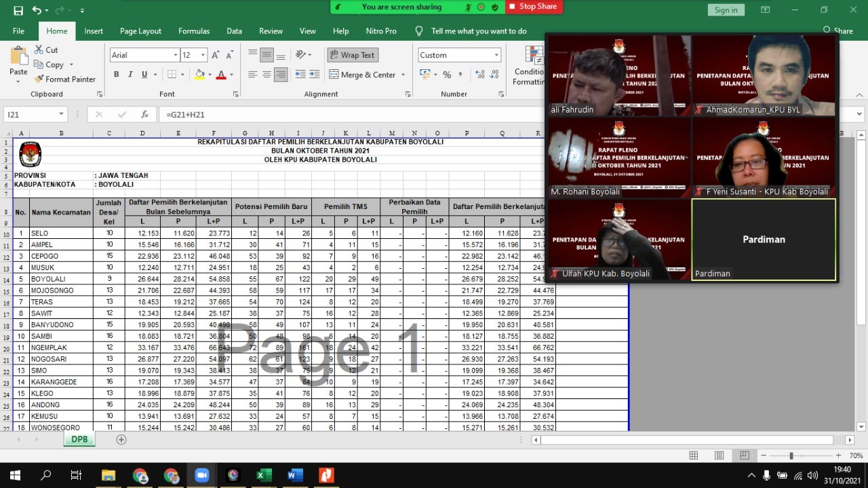868x488 pixels.
Task: Select the Fill Color bucket icon
Action: (x=199, y=75)
